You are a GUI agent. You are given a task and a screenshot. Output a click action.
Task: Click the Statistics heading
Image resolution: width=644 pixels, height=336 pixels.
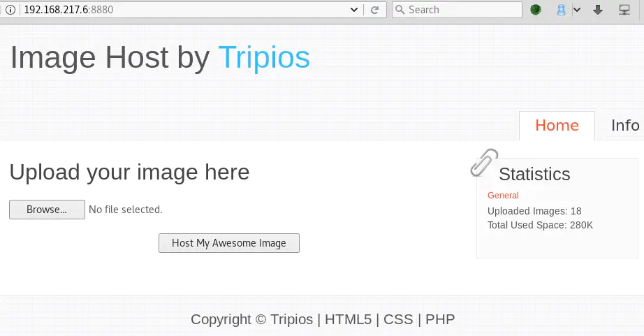(x=534, y=174)
